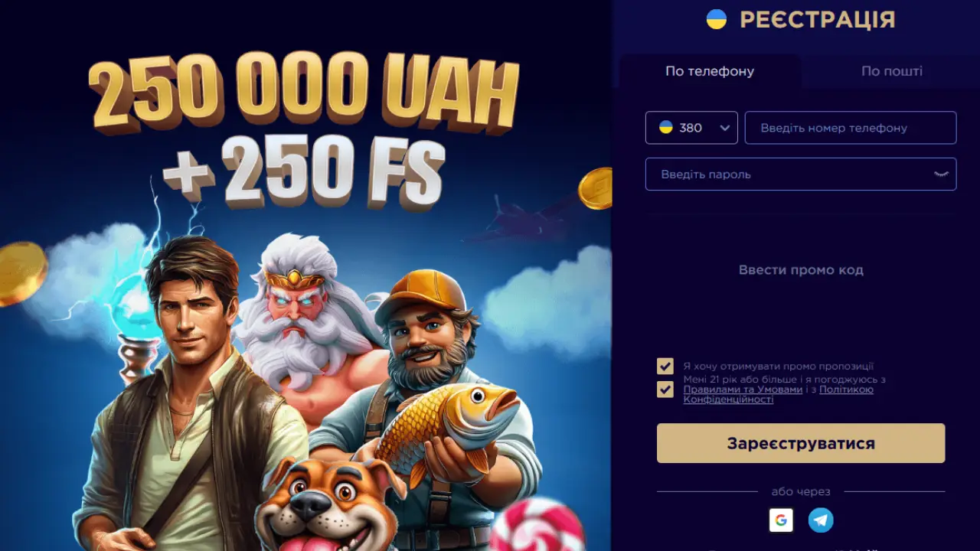Click the Зареєструватися button
This screenshot has width=980, height=551.
click(x=801, y=443)
